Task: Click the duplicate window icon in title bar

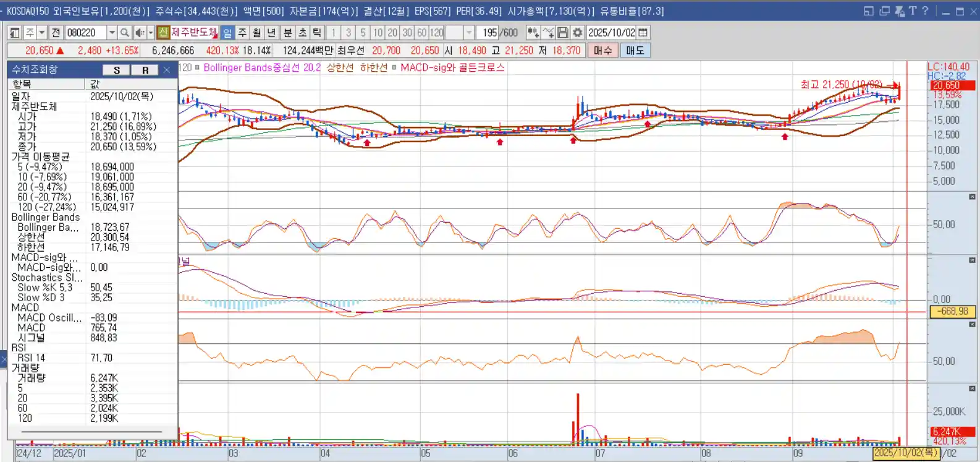Action: (x=884, y=11)
